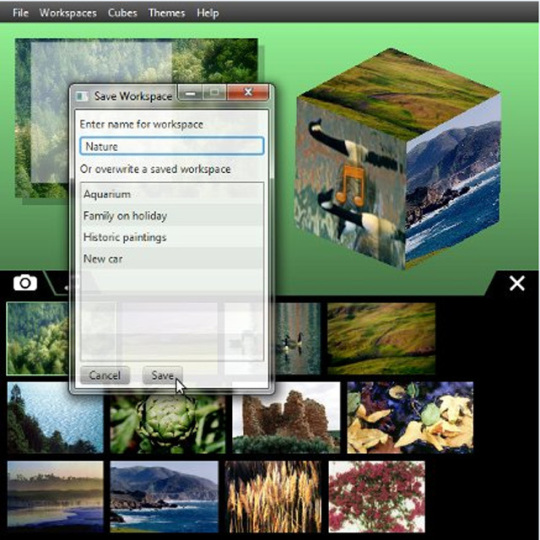Image resolution: width=540 pixels, height=540 pixels.
Task: Open the Help menu
Action: [x=208, y=13]
